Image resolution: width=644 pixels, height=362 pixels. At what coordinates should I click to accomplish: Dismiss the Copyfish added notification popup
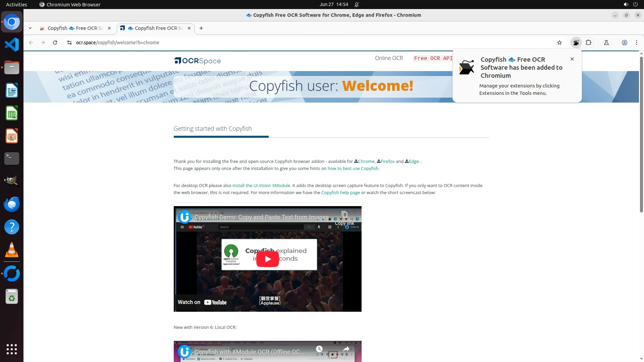pyautogui.click(x=572, y=59)
